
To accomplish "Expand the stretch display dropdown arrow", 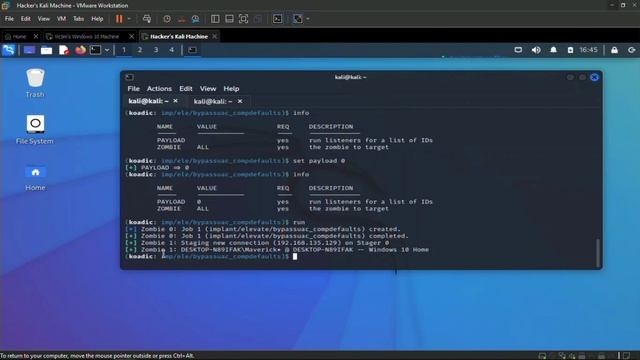I will 308,19.
